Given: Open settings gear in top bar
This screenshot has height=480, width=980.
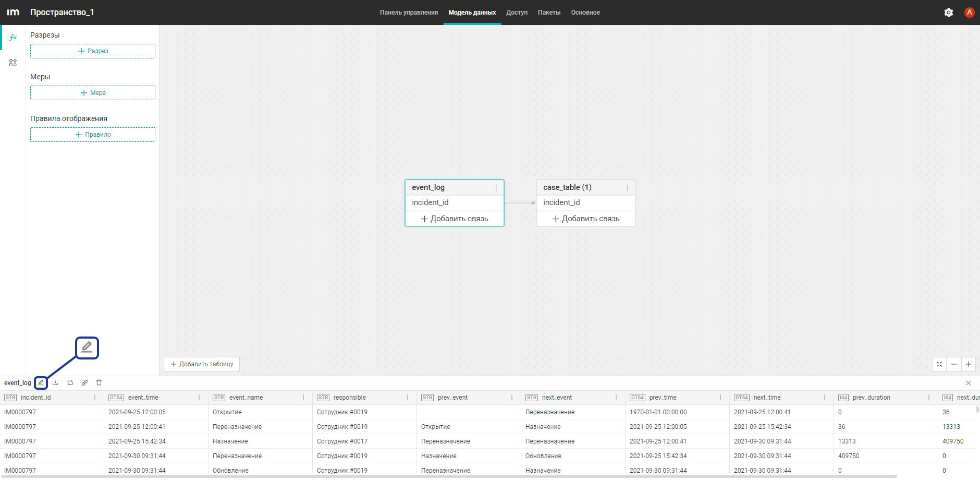Looking at the screenshot, I should [x=949, y=13].
